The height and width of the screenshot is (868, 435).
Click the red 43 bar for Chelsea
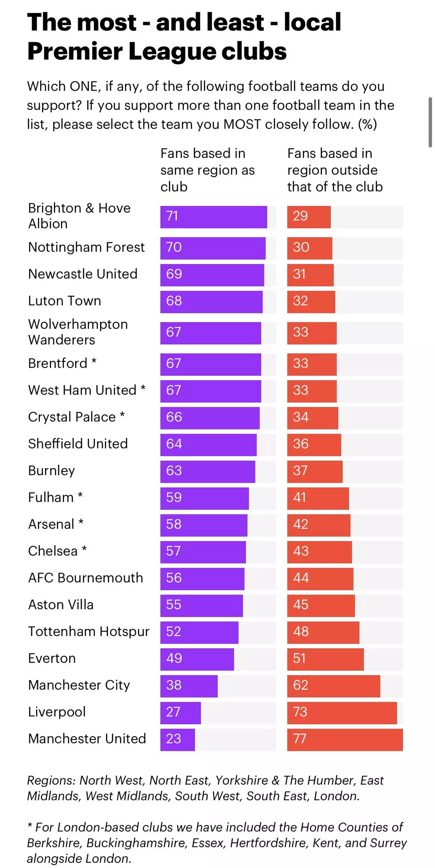(x=319, y=552)
